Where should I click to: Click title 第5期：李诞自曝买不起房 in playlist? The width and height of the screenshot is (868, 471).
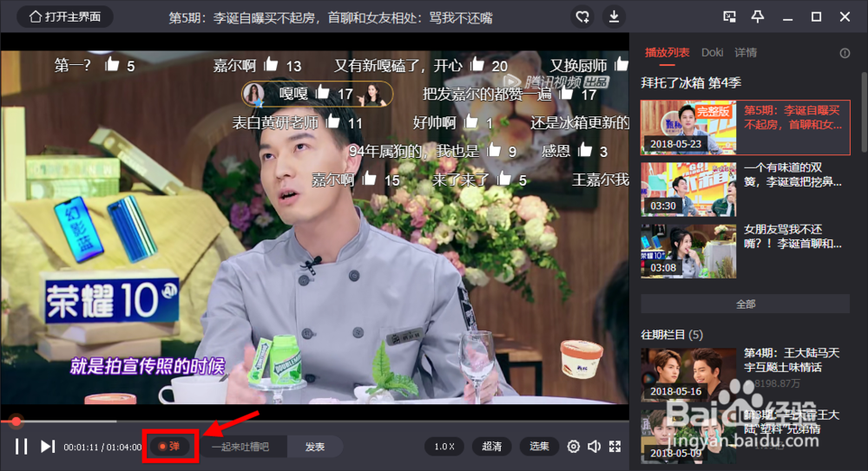click(x=792, y=117)
